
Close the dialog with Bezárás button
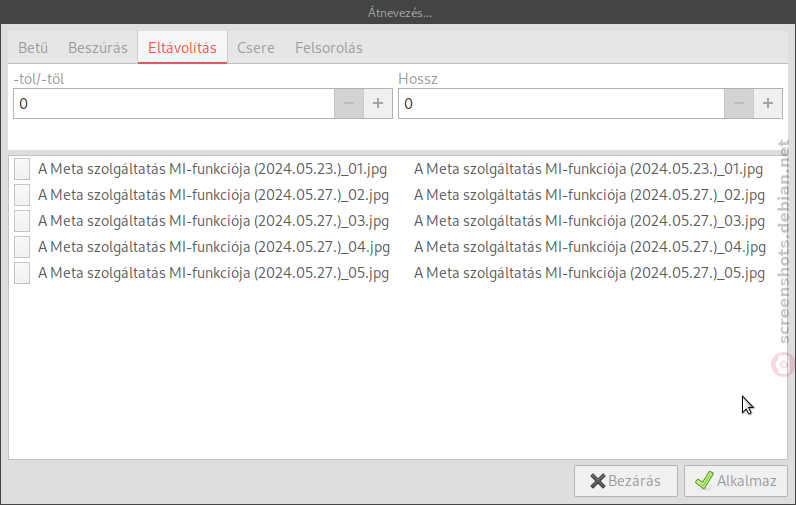tap(625, 481)
